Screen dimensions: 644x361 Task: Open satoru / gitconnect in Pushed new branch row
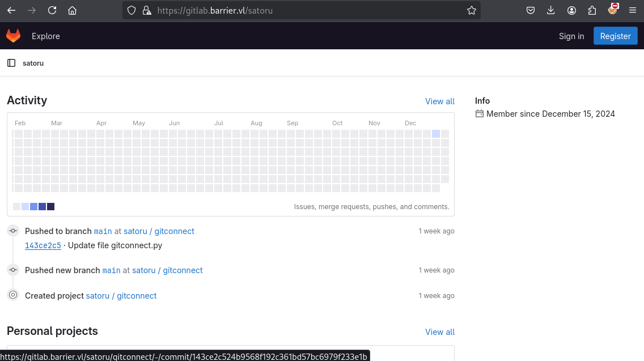(x=167, y=270)
